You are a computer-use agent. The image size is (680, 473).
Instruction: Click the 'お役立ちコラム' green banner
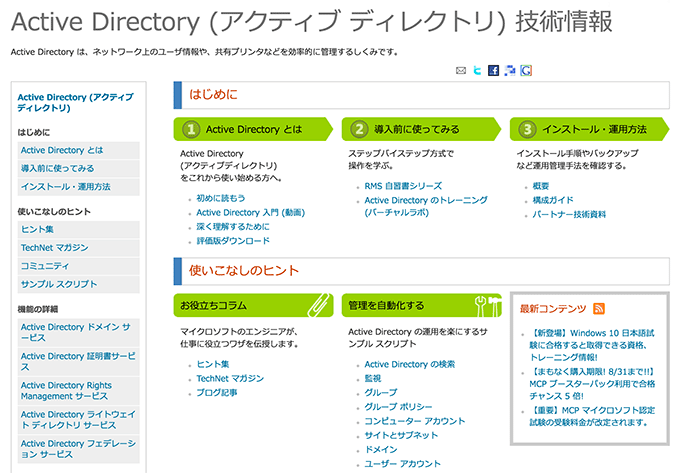point(253,305)
